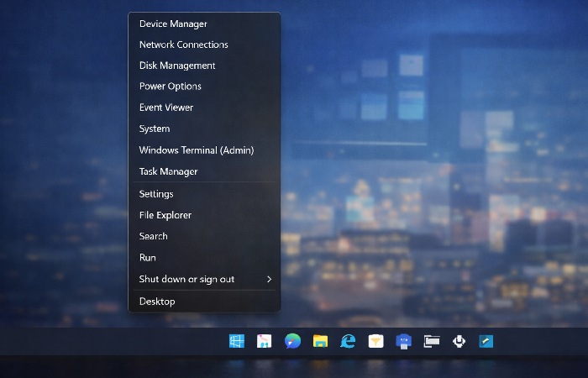Open the white app with yellow funnel

[375, 341]
